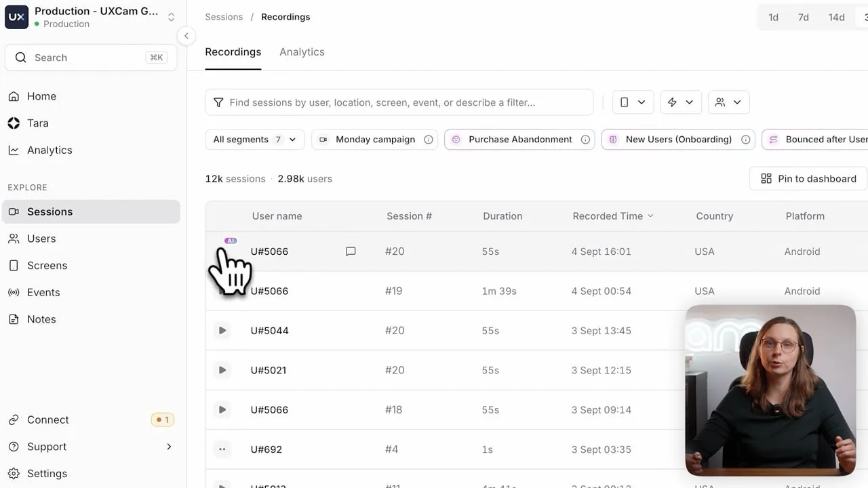The height and width of the screenshot is (488, 868).
Task: Click Pin to dashboard button
Action: coord(808,179)
